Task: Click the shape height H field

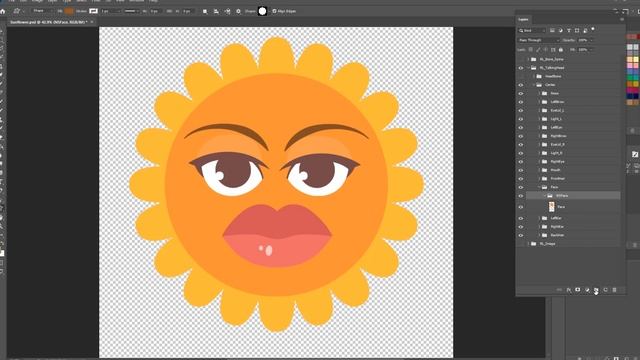Action: pyautogui.click(x=187, y=11)
